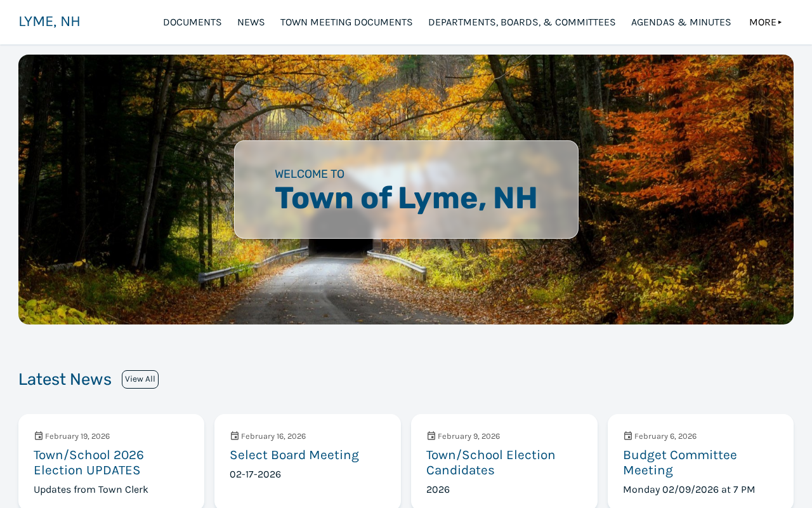The height and width of the screenshot is (508, 812).
Task: Open Departments, Boards, & Committees
Action: (x=521, y=22)
